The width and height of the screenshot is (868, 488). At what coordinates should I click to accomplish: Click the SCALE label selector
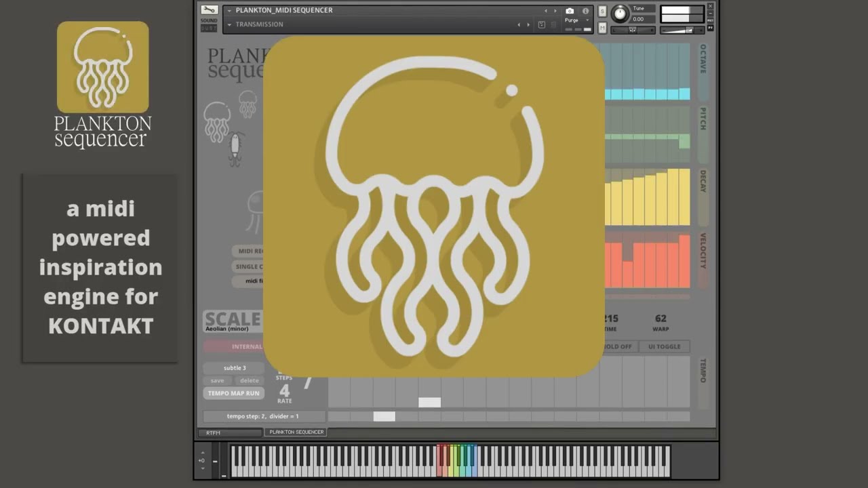(x=233, y=319)
